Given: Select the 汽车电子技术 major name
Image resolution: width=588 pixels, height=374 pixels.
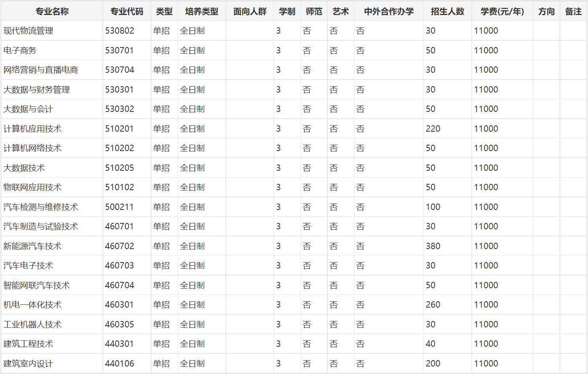Looking at the screenshot, I should click(x=28, y=266).
